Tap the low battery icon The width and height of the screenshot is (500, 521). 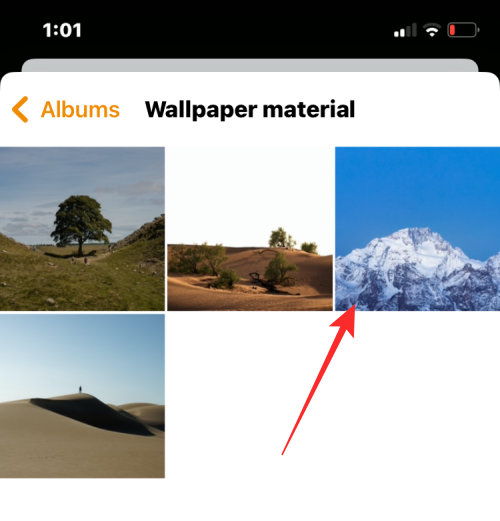coord(463,30)
